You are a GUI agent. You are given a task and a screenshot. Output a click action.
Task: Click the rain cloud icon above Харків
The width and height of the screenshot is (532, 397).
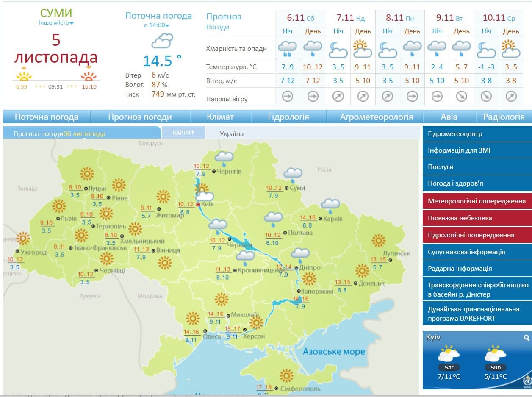330,205
